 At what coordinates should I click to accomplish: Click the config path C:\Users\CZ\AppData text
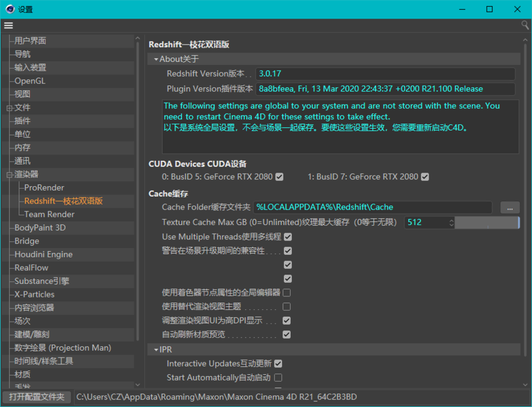click(217, 397)
